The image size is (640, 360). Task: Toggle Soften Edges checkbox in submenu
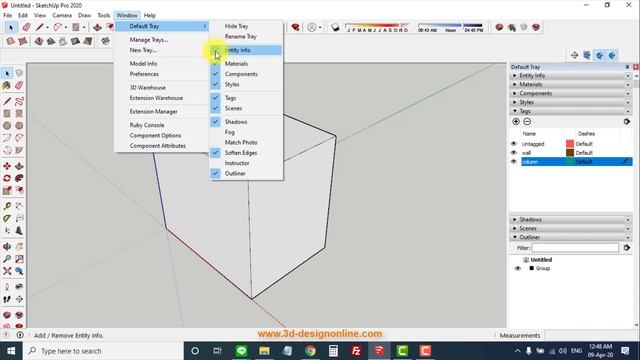[x=215, y=153]
